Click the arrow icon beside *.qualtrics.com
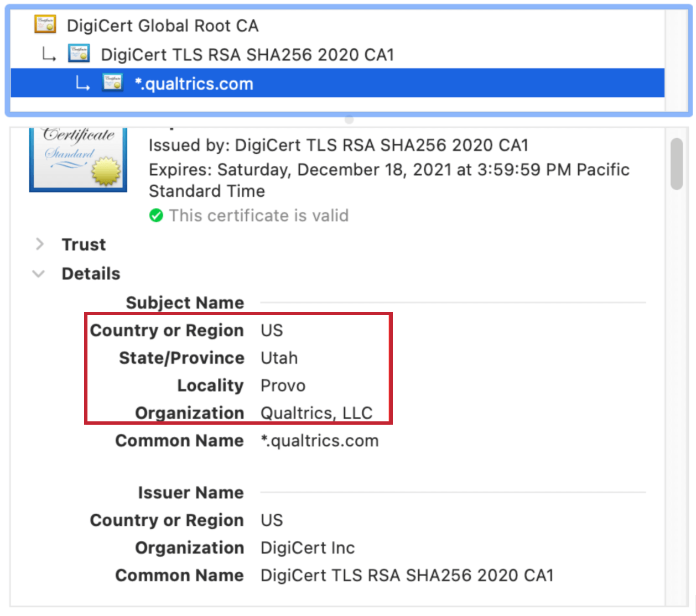The image size is (696, 616). pos(82,83)
